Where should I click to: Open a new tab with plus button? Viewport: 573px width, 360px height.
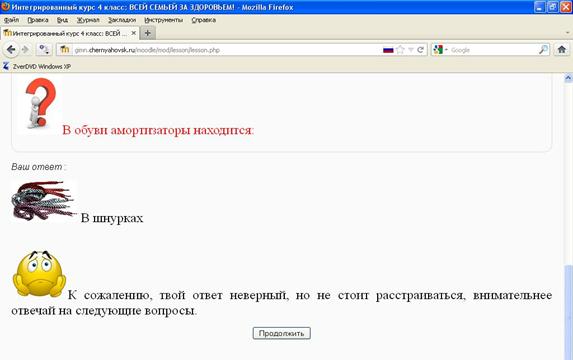(148, 33)
